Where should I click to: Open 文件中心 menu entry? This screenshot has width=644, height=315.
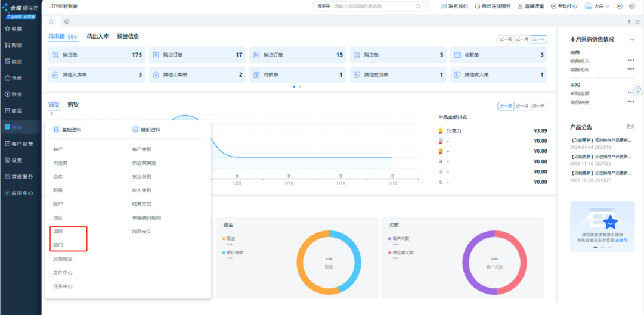click(x=63, y=272)
